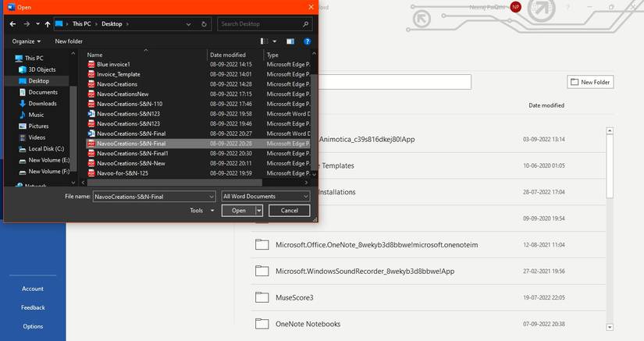This screenshot has width=644, height=341.
Task: Select the Blue invoice1 PDF file
Action: 198,65
